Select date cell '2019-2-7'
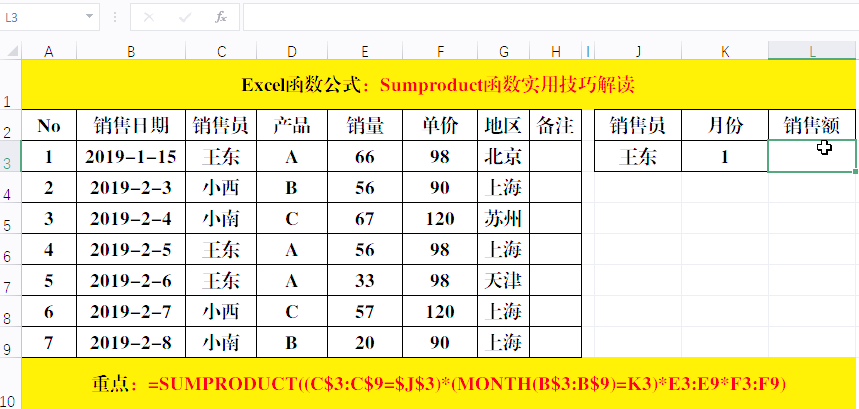The image size is (859, 409). click(x=131, y=312)
